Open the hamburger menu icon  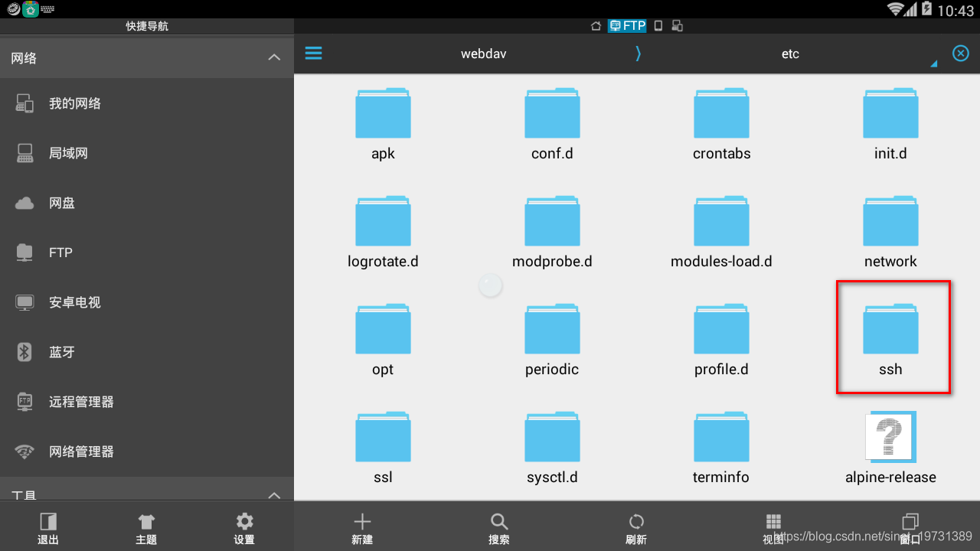pyautogui.click(x=313, y=53)
